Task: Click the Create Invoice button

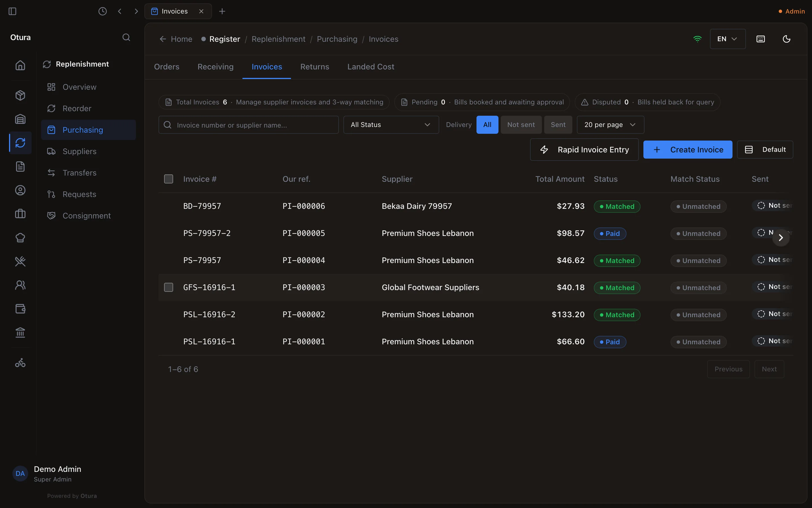Action: [x=687, y=150]
